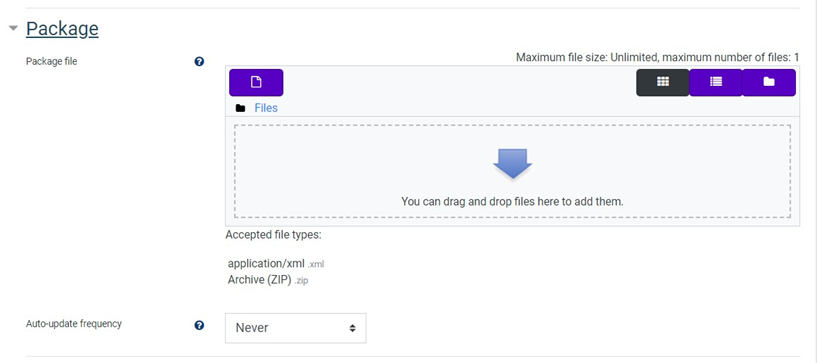Click the Package section heading
Image resolution: width=817 pixels, height=363 pixels.
point(62,28)
